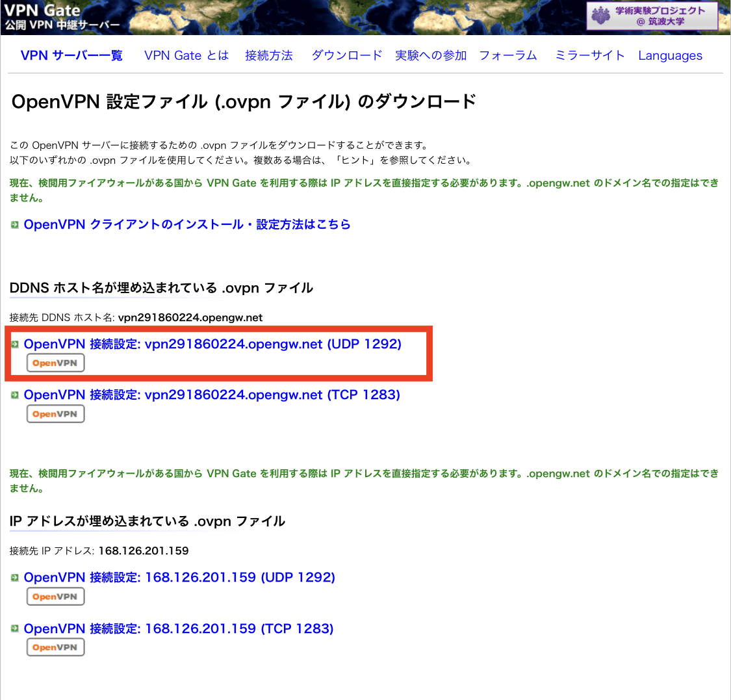
Task: Open Languages menu item
Action: 670,55
